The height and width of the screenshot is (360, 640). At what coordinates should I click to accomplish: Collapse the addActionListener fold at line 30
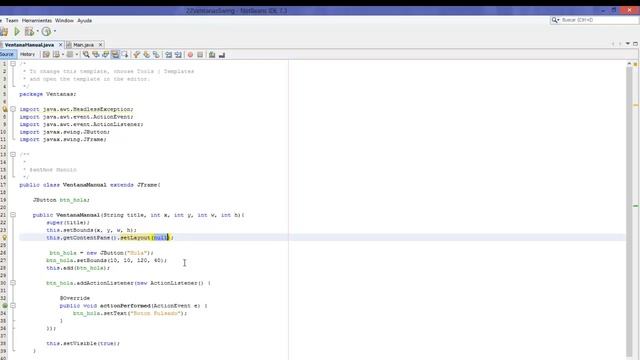click(13, 283)
